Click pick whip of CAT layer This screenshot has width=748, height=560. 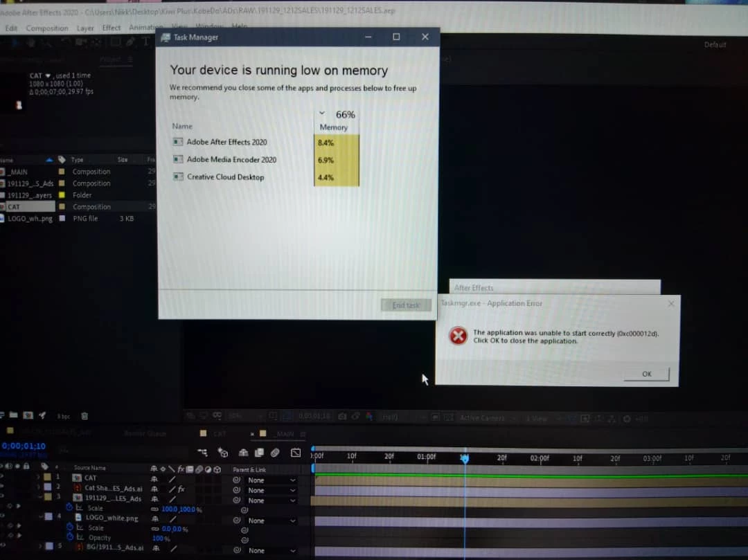237,480
